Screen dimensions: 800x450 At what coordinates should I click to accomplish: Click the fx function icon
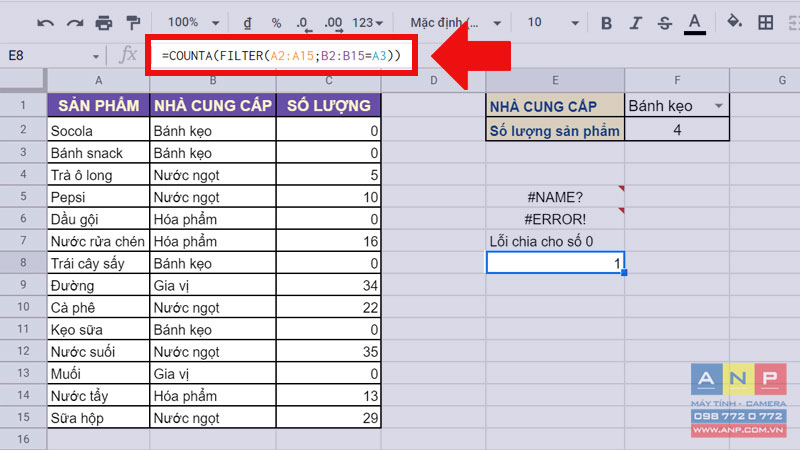[x=128, y=54]
